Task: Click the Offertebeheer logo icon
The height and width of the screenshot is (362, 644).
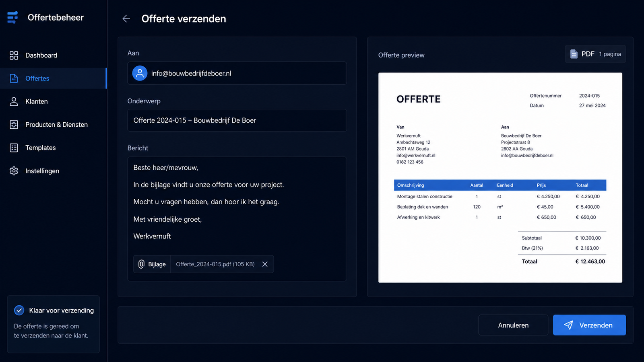Action: (x=13, y=17)
